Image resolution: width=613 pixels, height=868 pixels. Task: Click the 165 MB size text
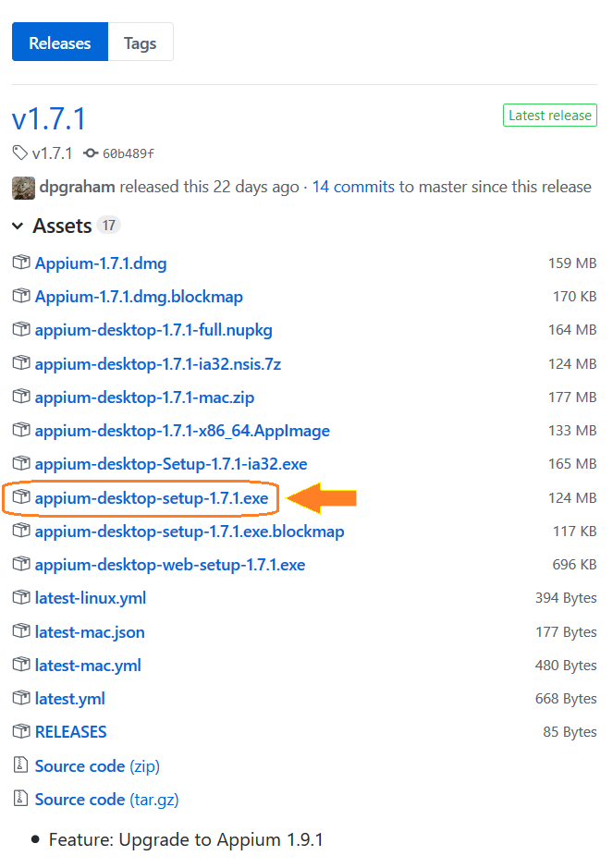pyautogui.click(x=572, y=464)
